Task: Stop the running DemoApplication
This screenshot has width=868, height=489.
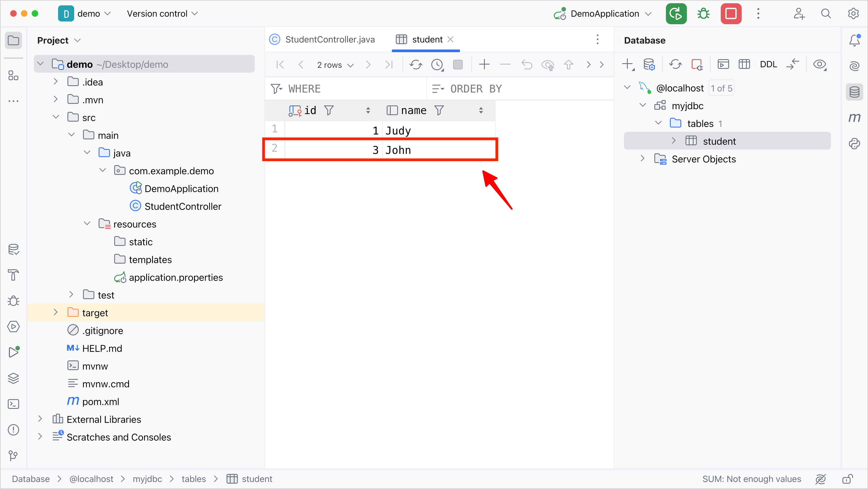Action: tap(731, 14)
